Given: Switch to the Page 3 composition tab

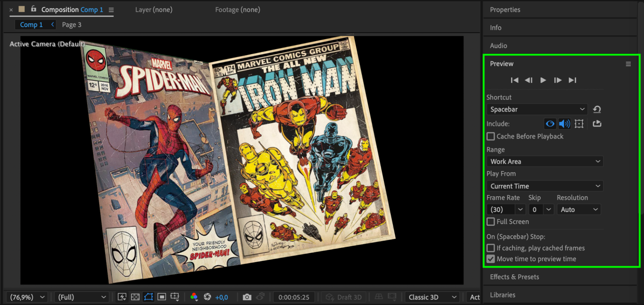Looking at the screenshot, I should [x=72, y=25].
